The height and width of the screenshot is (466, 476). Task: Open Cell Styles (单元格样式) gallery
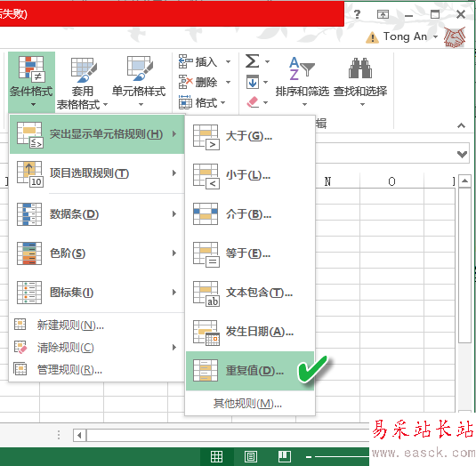pyautogui.click(x=139, y=81)
